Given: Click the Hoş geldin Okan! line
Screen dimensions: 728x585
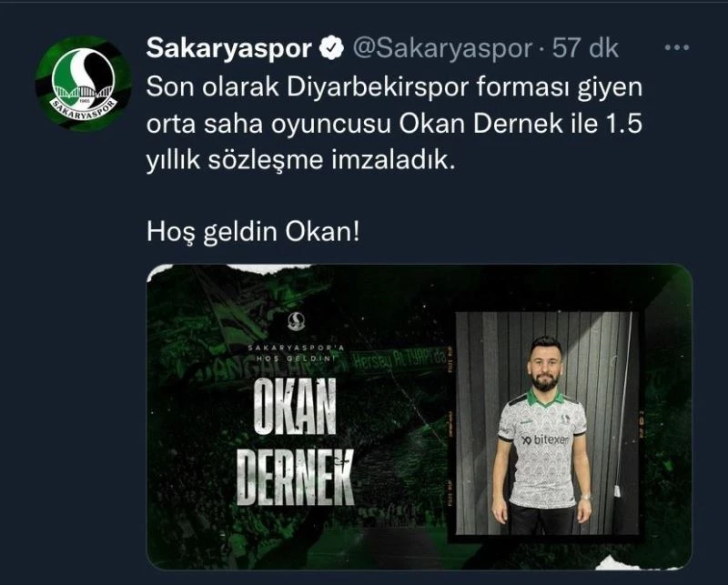Looking at the screenshot, I should (x=253, y=232).
